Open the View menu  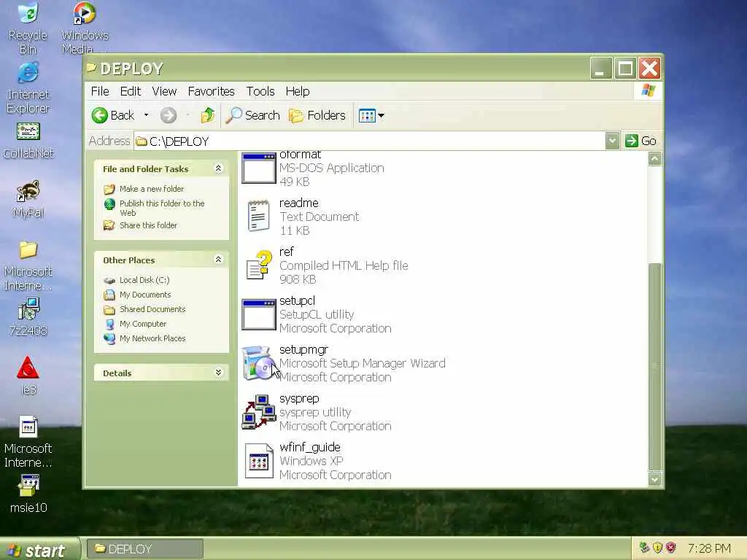point(164,91)
